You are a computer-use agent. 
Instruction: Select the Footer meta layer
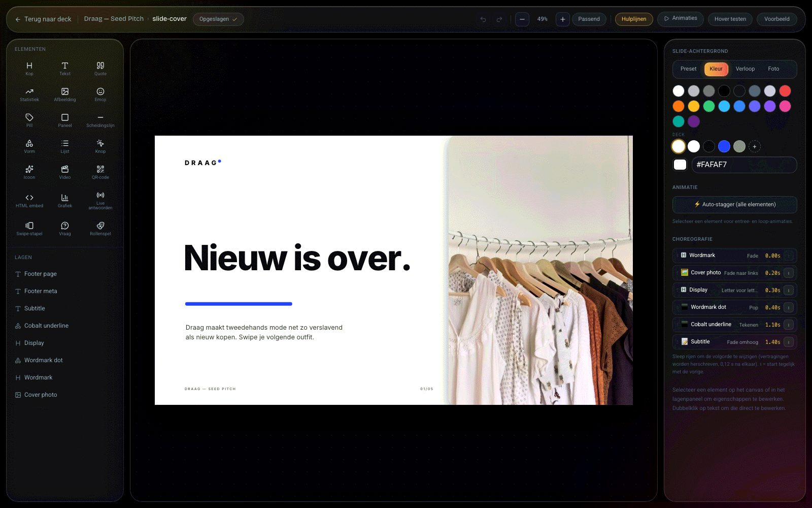65,291
